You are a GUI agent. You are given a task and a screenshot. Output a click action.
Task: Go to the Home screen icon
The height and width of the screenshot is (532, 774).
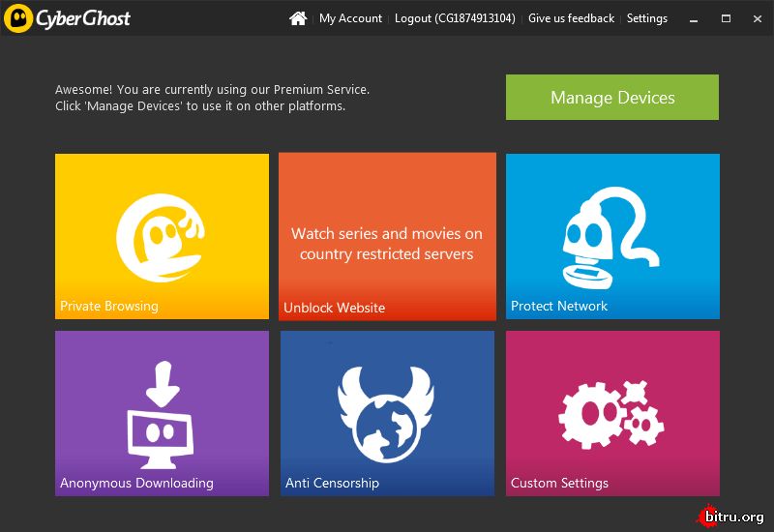coord(298,18)
